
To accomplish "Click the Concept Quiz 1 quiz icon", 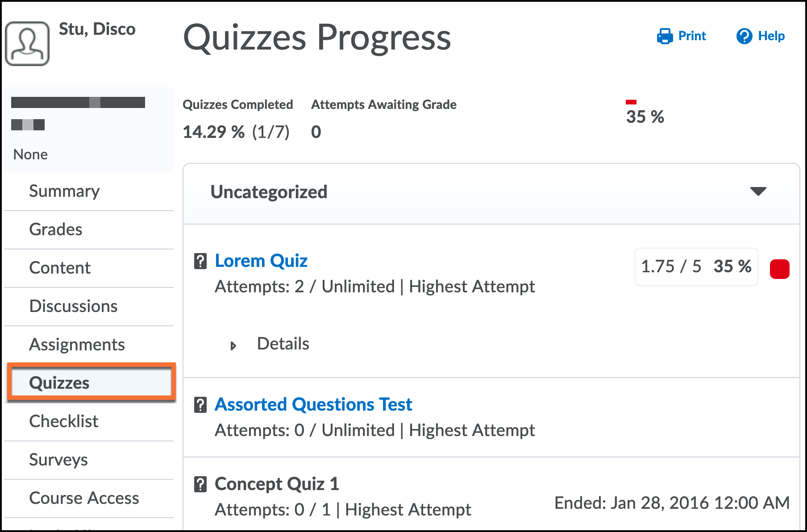I will (x=200, y=484).
